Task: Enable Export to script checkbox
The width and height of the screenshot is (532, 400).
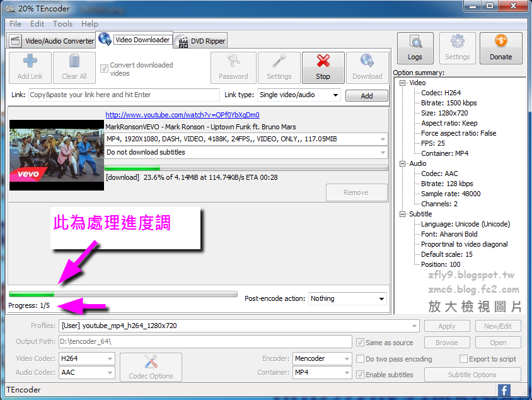Action: [x=463, y=358]
